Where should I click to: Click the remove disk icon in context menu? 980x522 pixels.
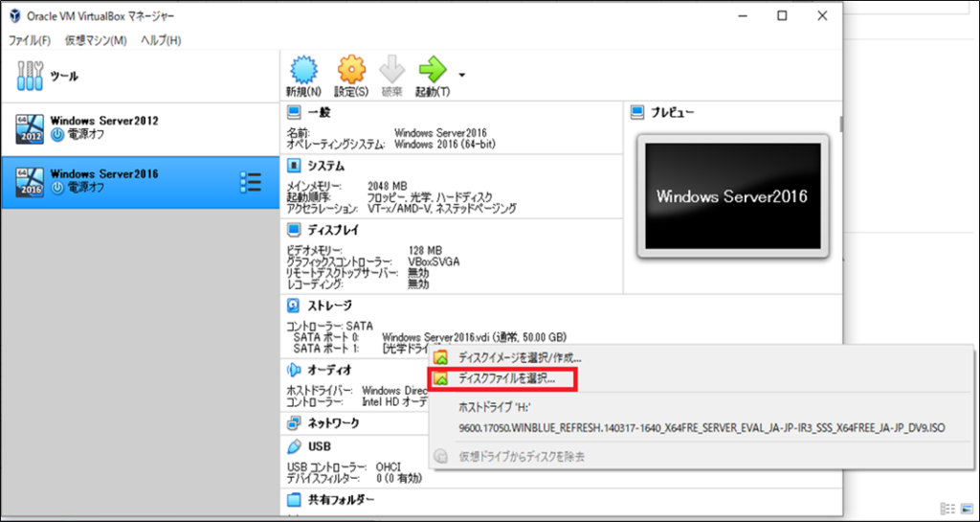[x=440, y=456]
